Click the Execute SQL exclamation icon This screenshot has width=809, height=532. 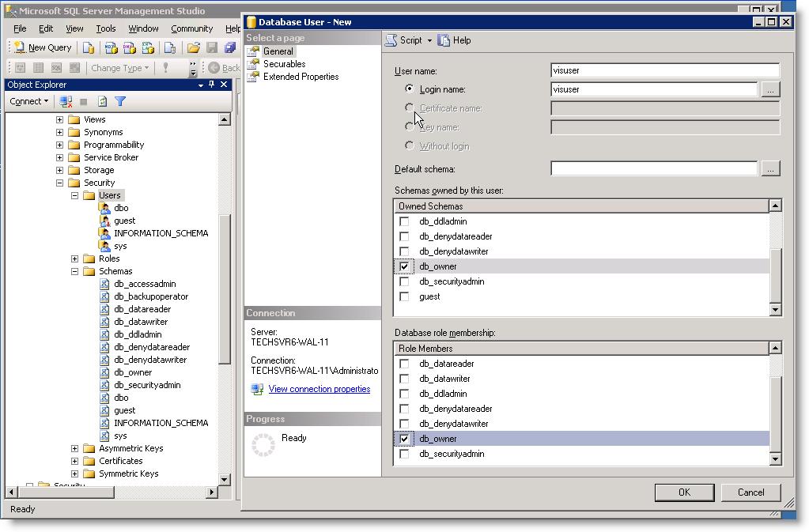pyautogui.click(x=165, y=67)
